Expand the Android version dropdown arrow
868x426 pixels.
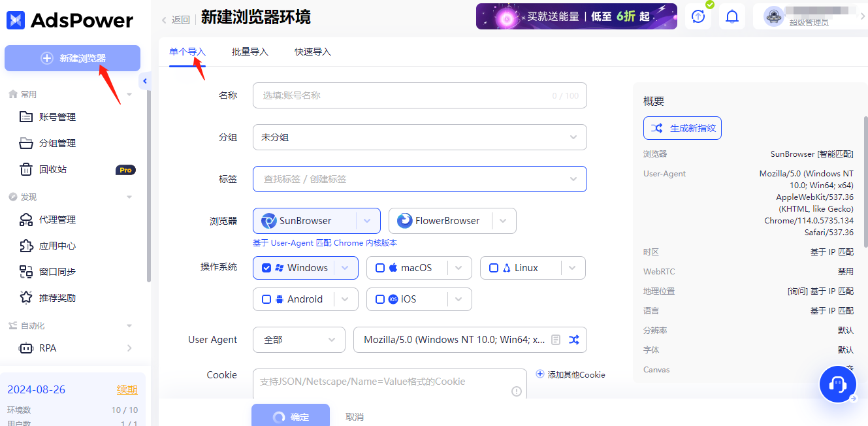[346, 299]
